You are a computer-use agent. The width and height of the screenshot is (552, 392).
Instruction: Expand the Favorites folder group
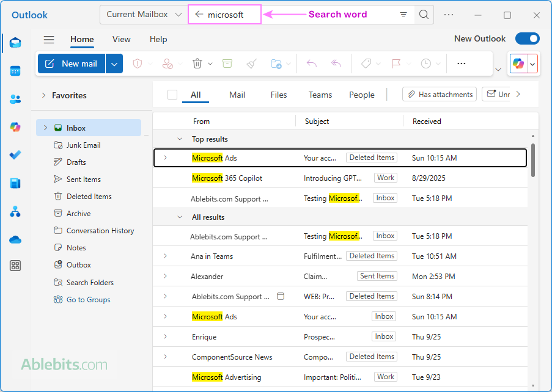[x=44, y=95]
